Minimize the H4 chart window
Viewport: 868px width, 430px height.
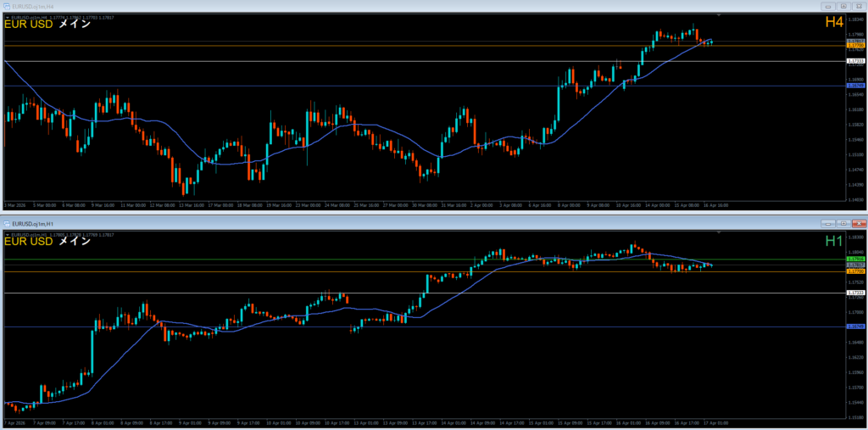pos(826,6)
